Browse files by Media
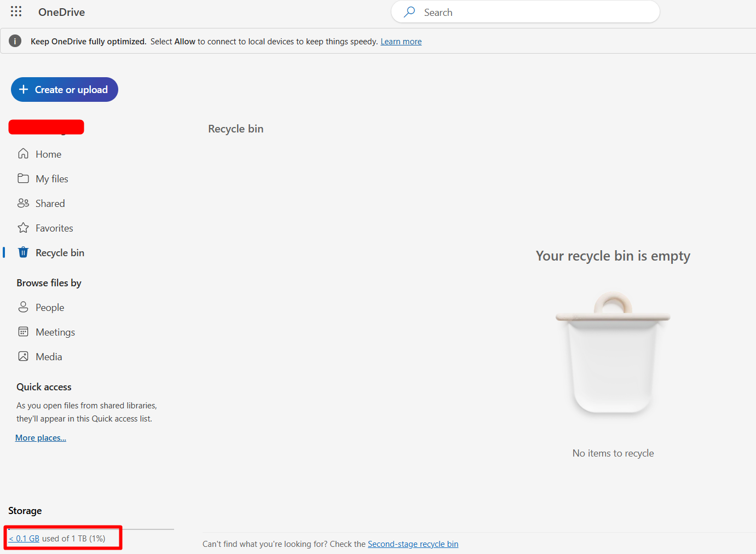 49,357
